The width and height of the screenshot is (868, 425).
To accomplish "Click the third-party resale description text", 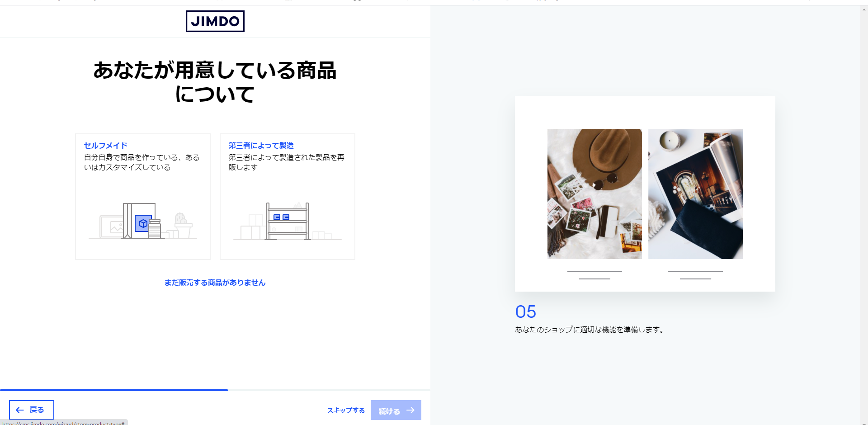I will pyautogui.click(x=286, y=162).
